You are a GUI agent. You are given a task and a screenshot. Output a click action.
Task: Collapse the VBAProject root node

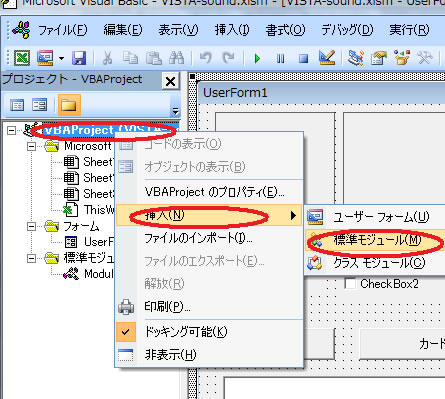click(x=11, y=130)
